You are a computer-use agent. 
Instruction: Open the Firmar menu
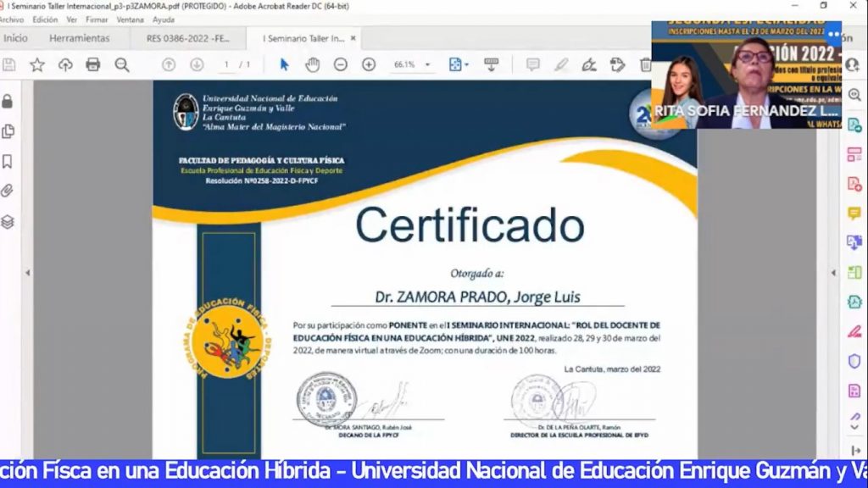97,19
